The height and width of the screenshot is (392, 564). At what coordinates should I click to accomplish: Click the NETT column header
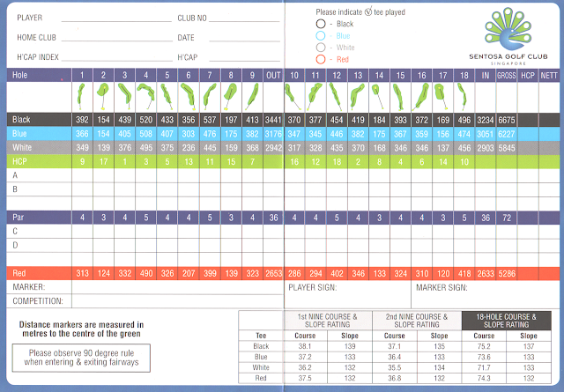point(549,75)
